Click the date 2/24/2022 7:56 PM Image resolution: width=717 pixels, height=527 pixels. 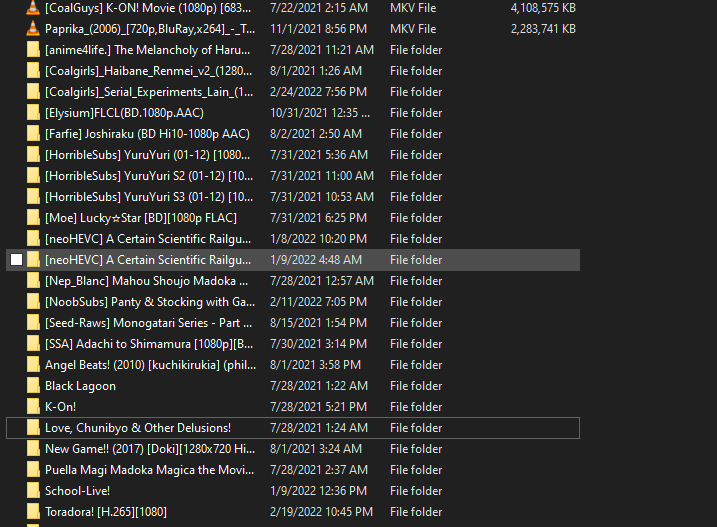click(318, 92)
